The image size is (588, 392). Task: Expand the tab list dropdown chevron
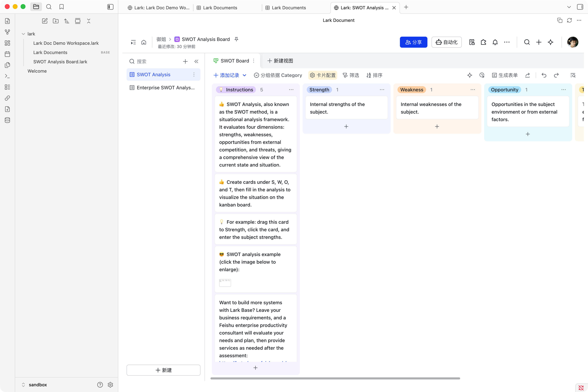click(x=569, y=7)
